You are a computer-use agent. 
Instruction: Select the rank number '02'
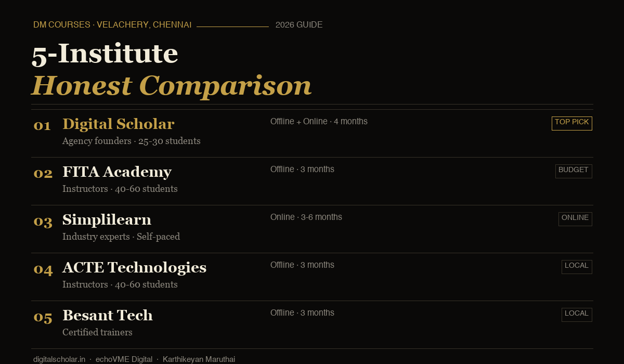pyautogui.click(x=43, y=173)
